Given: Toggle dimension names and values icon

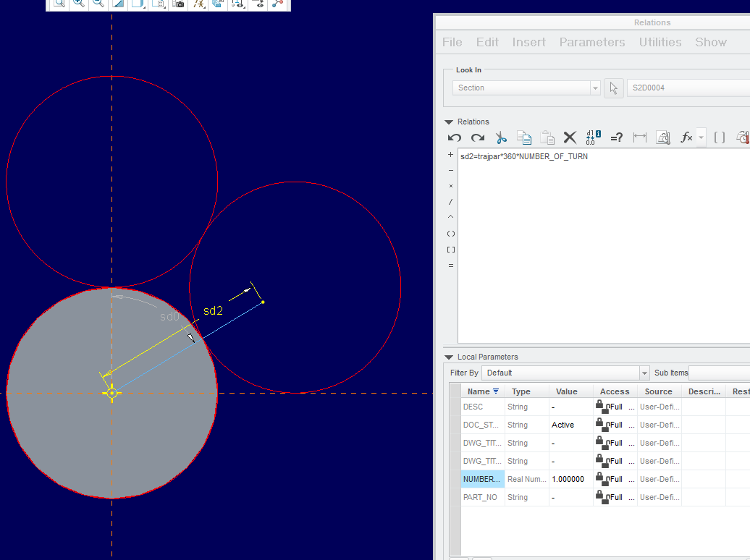Looking at the screenshot, I should point(593,137).
